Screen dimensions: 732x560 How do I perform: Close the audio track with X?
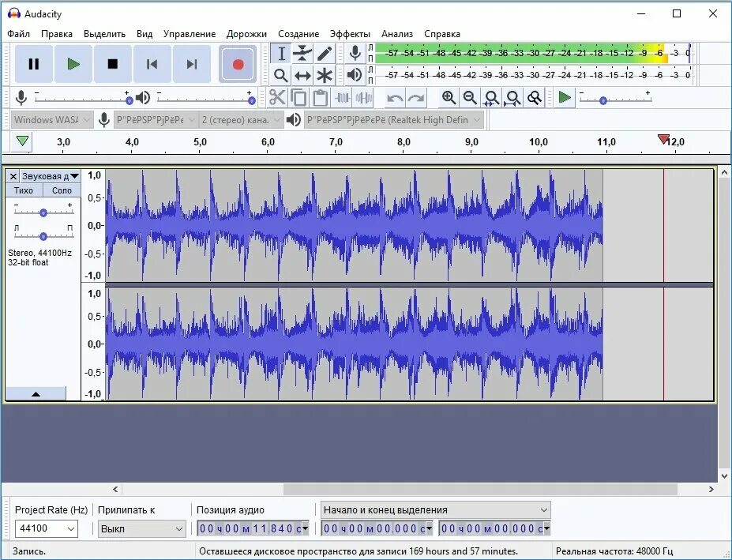point(13,176)
